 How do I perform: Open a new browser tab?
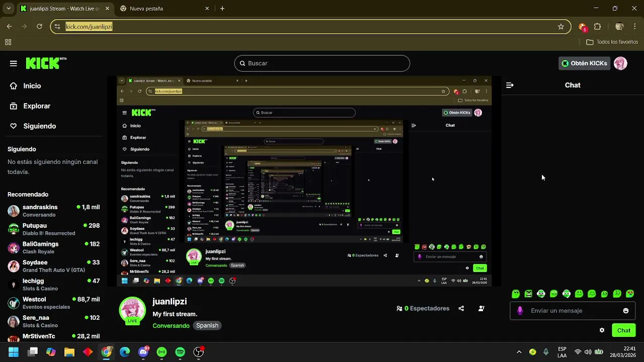[222, 9]
